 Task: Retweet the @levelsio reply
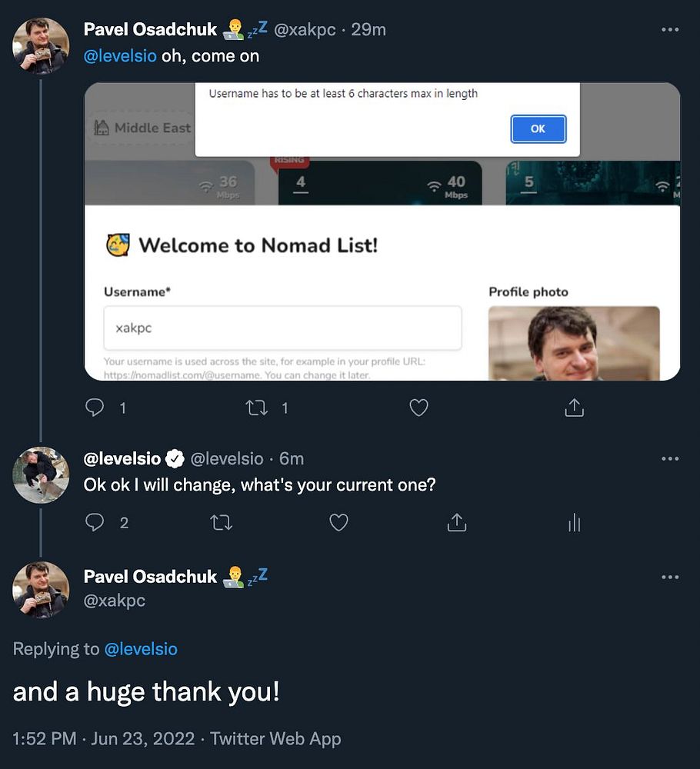(221, 523)
